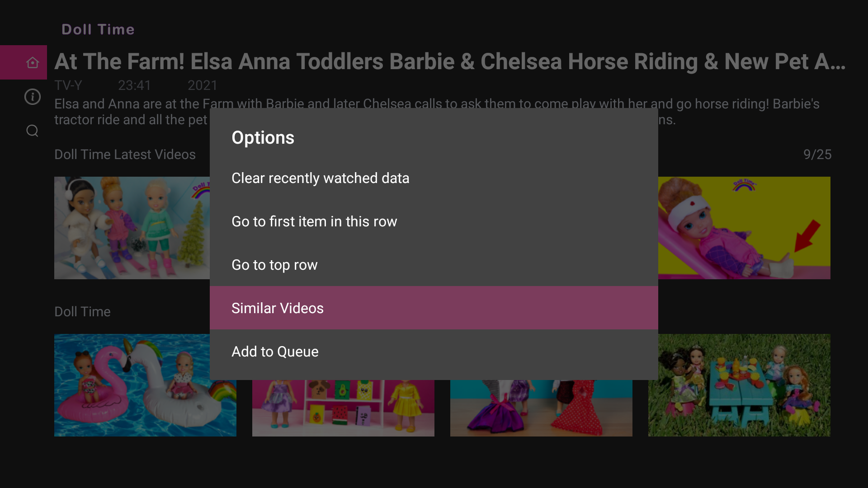Click the picnic table dolls thumbnail
Image resolution: width=868 pixels, height=488 pixels.
coord(739,385)
